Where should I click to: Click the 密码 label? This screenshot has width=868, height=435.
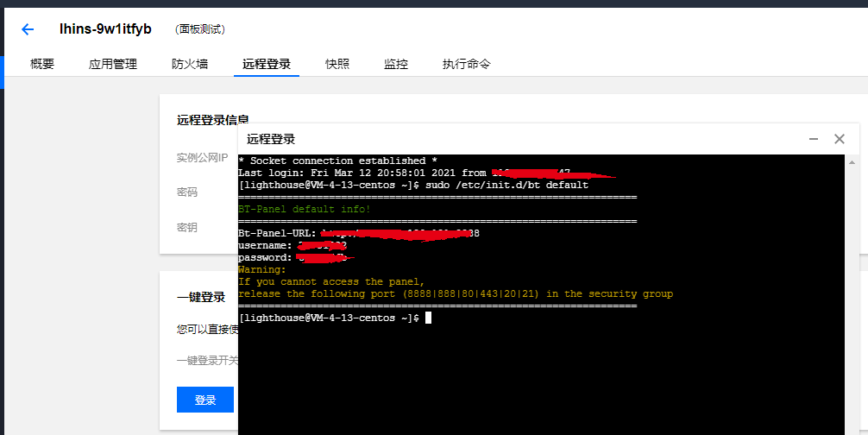point(187,192)
